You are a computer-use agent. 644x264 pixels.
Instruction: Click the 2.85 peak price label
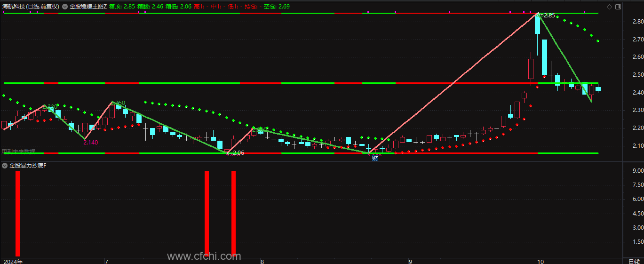tap(549, 16)
